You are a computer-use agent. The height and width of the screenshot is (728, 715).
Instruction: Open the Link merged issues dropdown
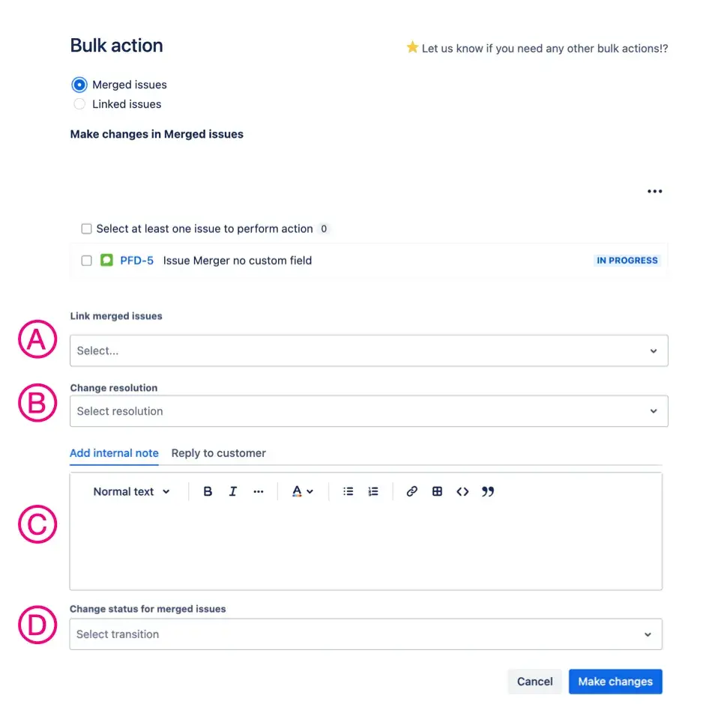[369, 351]
